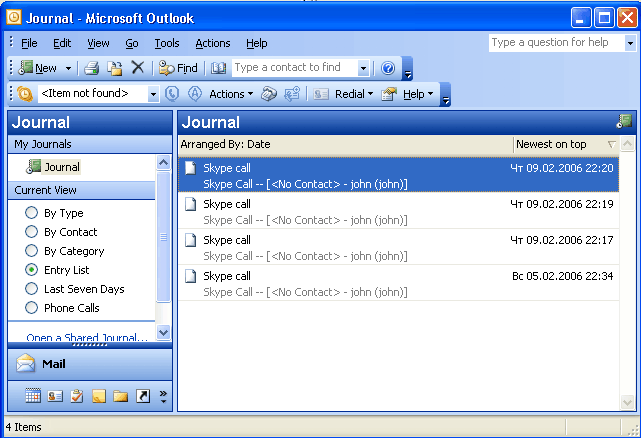Click entry list scroll down arrow
641x438 pixels.
coord(627,402)
